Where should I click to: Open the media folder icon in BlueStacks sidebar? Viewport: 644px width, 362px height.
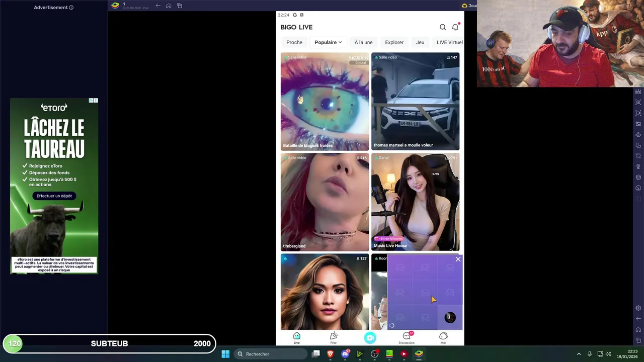coord(638,124)
